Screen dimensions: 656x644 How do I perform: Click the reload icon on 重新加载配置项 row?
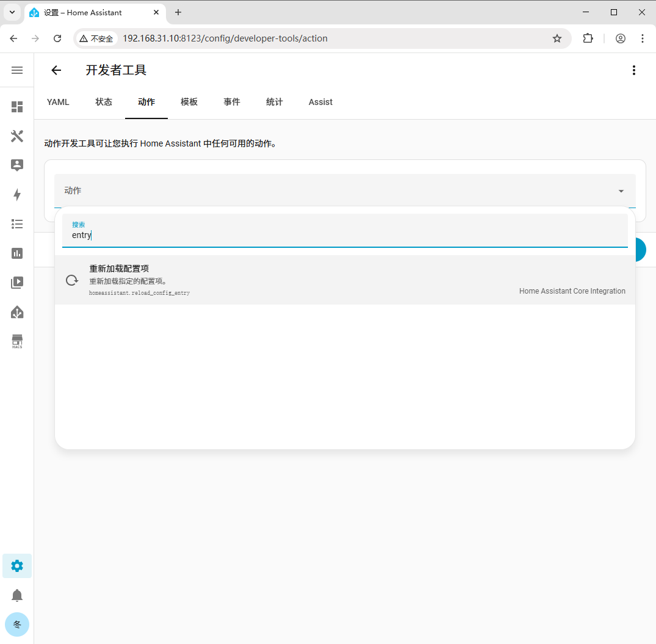tap(72, 280)
